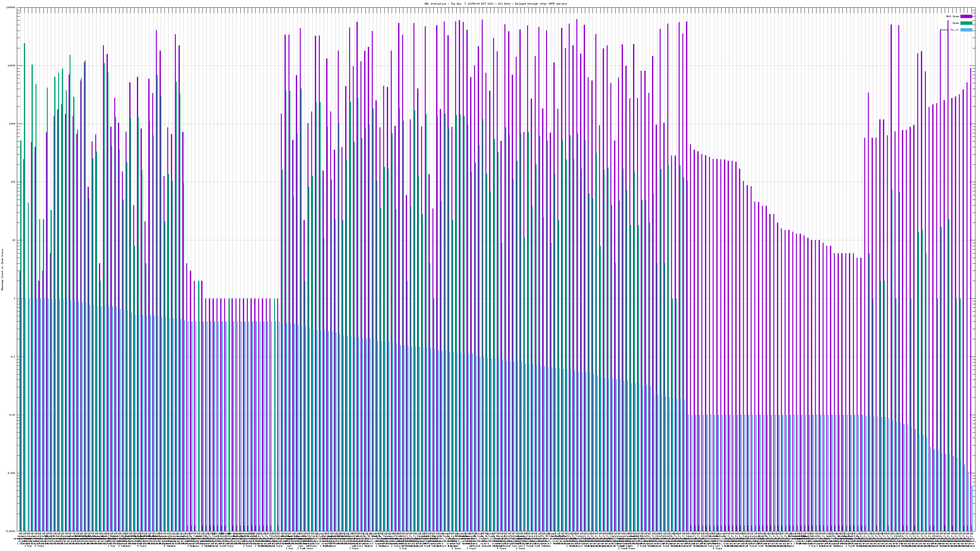Image resolution: width=980 pixels, height=551 pixels.
Task: Click the 10000 y-axis tick label
Action: 12,66
